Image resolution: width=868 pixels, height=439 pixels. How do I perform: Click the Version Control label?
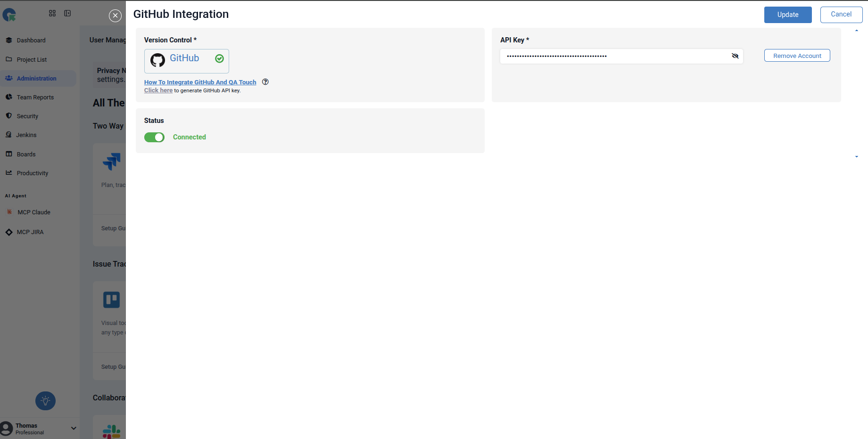pyautogui.click(x=170, y=40)
